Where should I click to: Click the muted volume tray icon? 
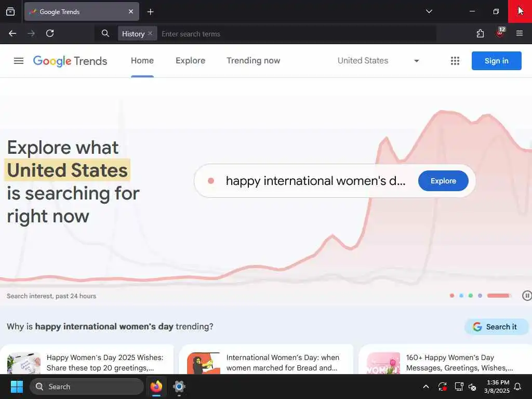click(x=472, y=387)
